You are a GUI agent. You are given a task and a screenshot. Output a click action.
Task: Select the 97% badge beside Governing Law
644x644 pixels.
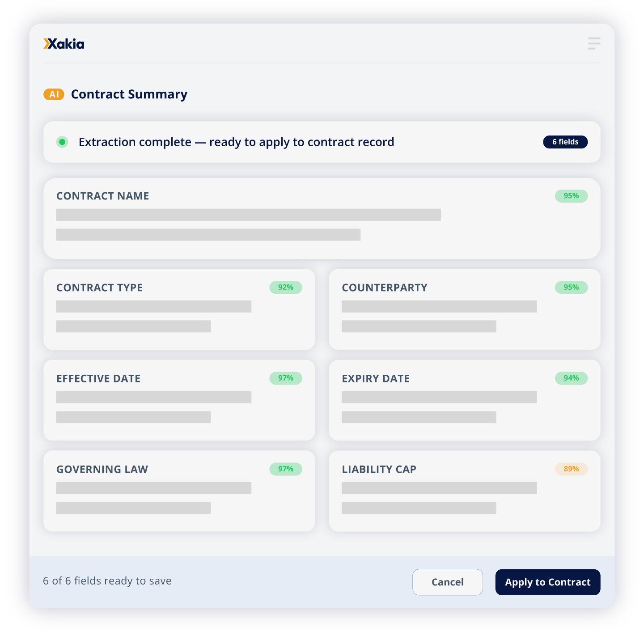coord(285,469)
